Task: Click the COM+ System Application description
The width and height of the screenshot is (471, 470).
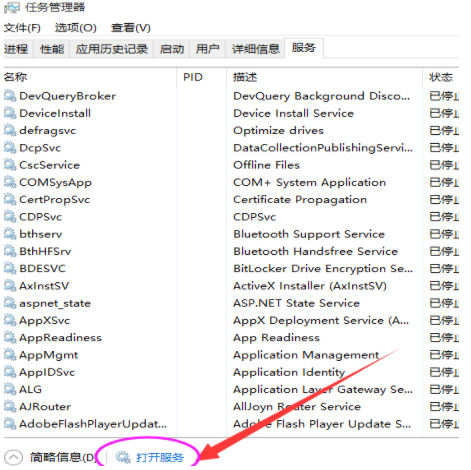Action: pos(309,183)
